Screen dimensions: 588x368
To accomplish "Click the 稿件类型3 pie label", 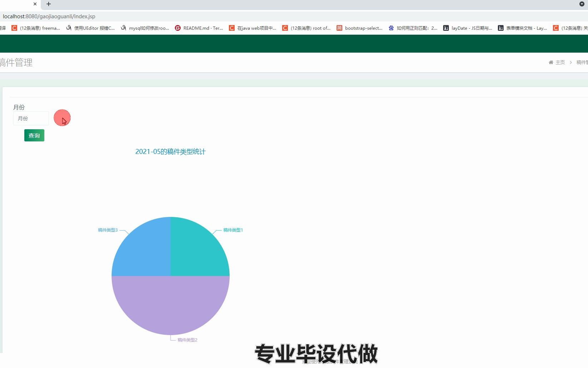I will (108, 230).
